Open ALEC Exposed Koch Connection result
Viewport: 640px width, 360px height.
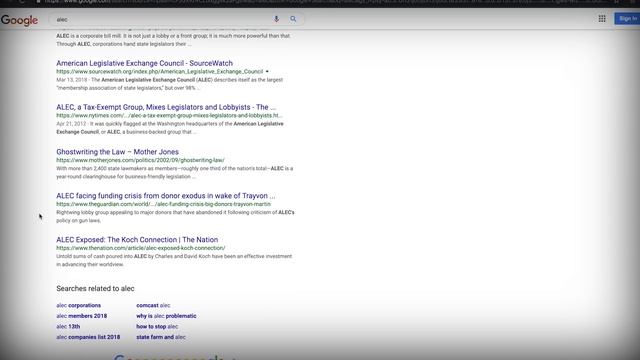(x=137, y=240)
